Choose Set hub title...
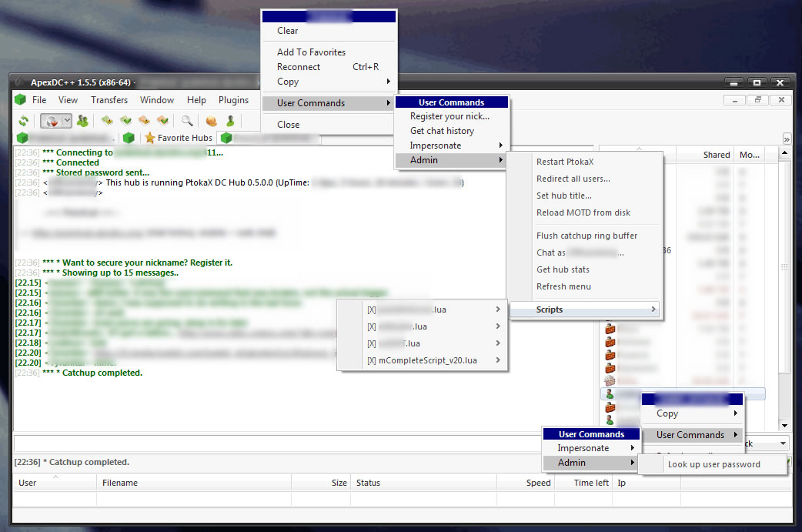 (x=585, y=196)
